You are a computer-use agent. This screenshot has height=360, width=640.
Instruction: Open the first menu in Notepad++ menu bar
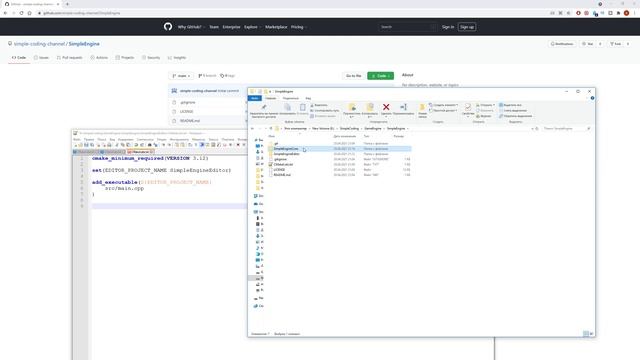click(x=77, y=140)
